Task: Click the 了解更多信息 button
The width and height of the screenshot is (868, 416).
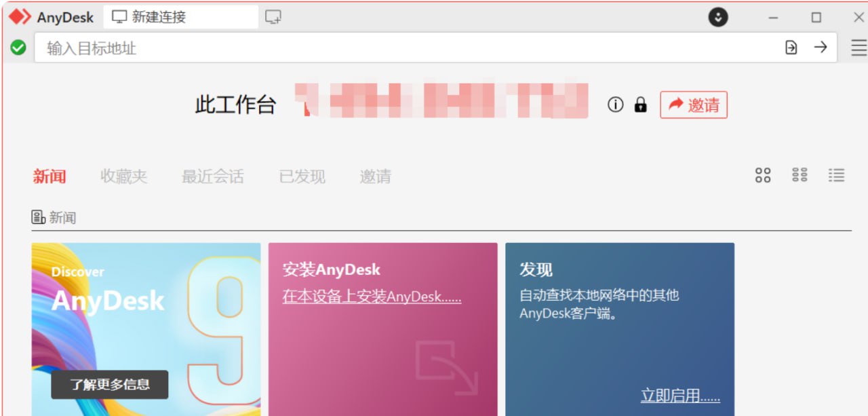Action: click(110, 385)
